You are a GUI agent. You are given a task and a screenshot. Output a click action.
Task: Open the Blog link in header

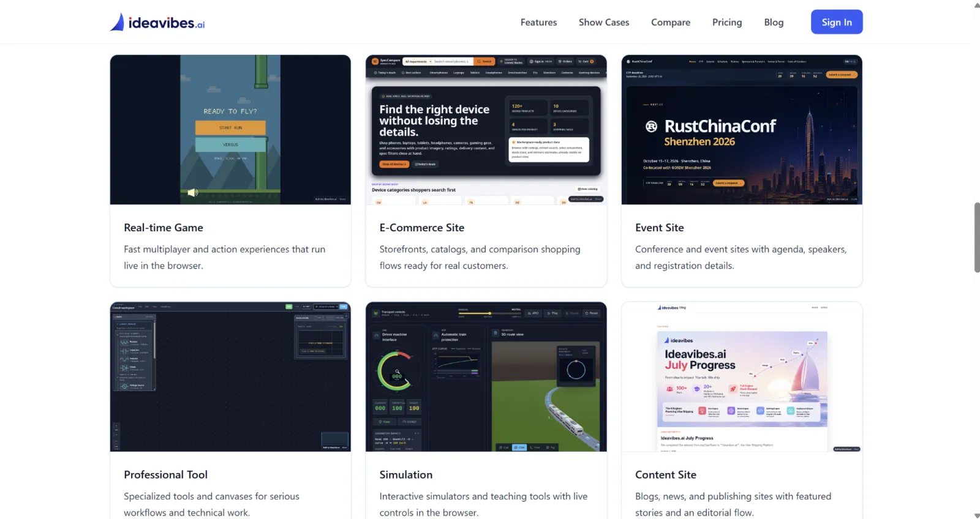774,23
